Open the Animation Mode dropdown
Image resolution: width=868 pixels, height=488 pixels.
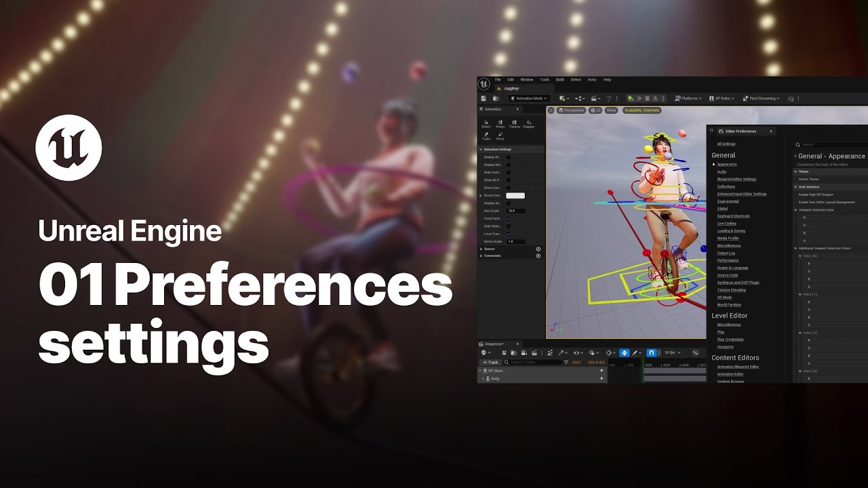pyautogui.click(x=528, y=98)
